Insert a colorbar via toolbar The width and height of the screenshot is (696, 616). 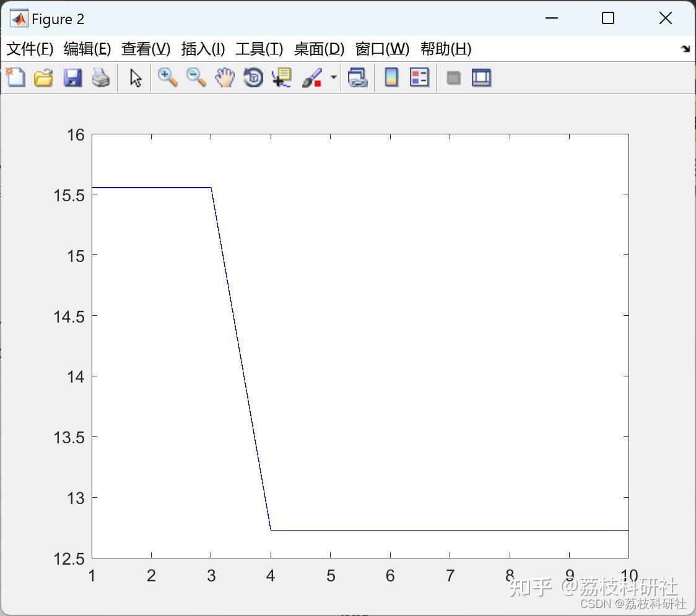click(x=391, y=77)
